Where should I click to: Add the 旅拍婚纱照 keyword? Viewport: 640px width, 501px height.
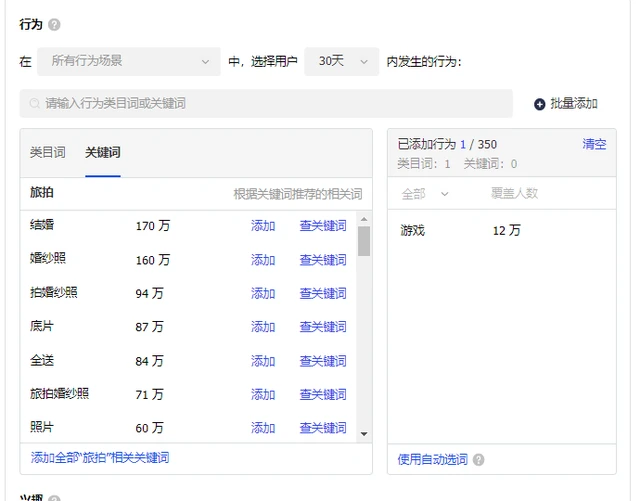click(263, 394)
